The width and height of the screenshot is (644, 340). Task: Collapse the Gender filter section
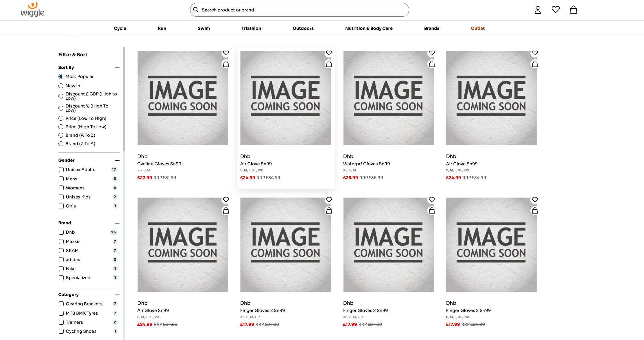(117, 161)
